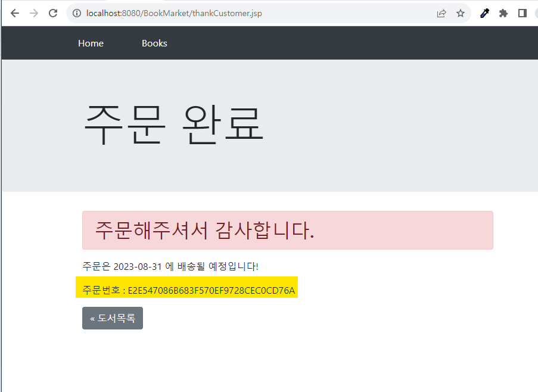Click the 주문 완료 heading
The width and height of the screenshot is (538, 392).
pos(173,124)
